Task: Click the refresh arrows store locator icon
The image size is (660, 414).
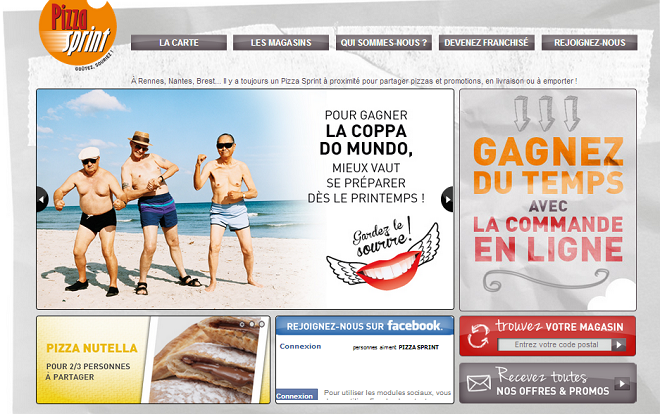Action: 479,336
